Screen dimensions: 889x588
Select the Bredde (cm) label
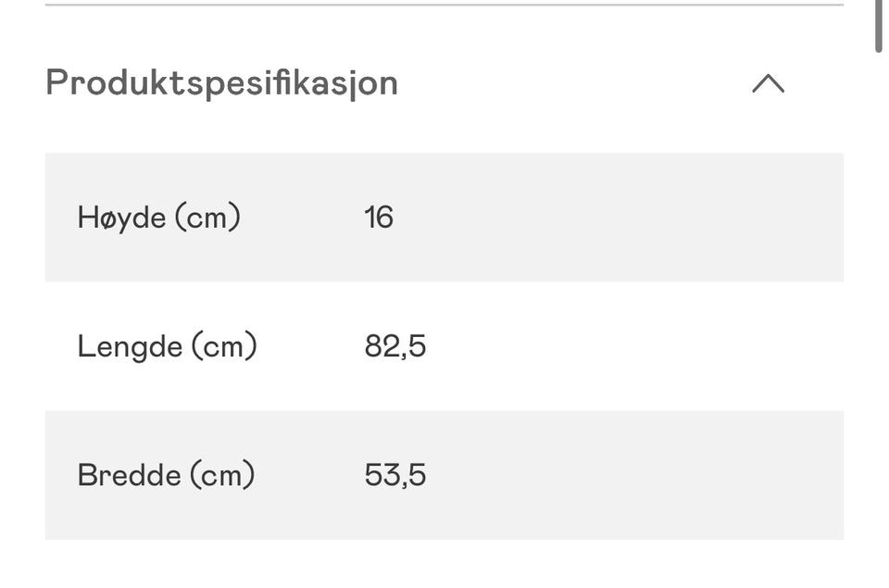coord(166,475)
